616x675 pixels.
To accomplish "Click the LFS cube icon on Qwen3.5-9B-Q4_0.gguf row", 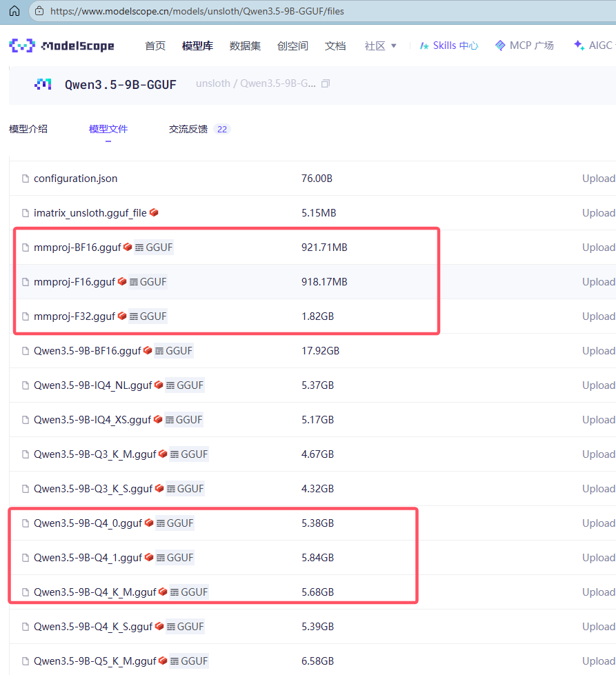I will coord(149,522).
